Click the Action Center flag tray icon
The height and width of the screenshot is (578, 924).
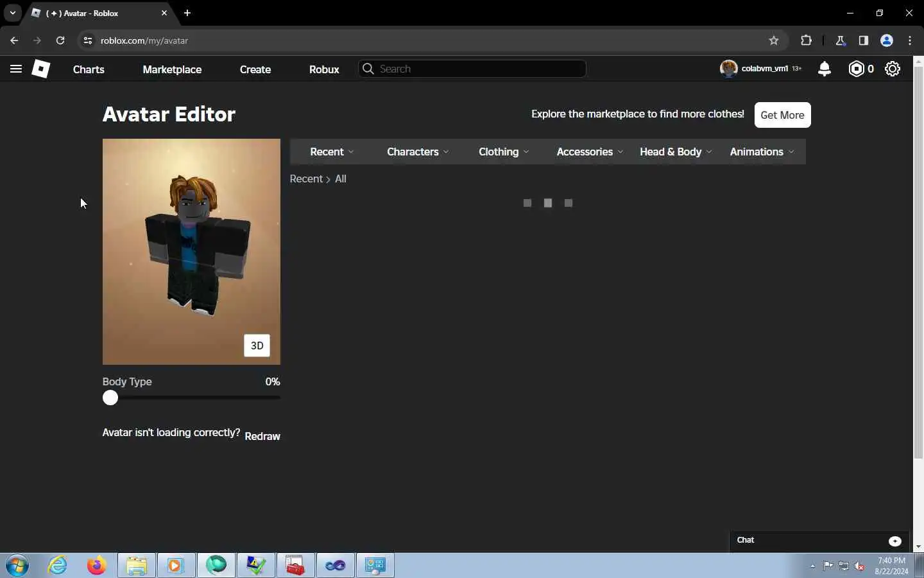828,566
